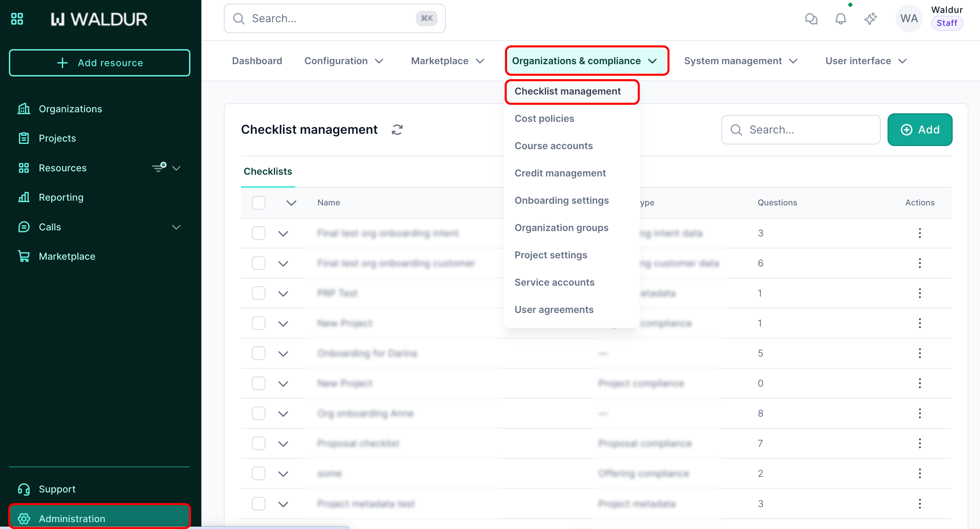Refresh the Checklist management table

click(x=397, y=130)
